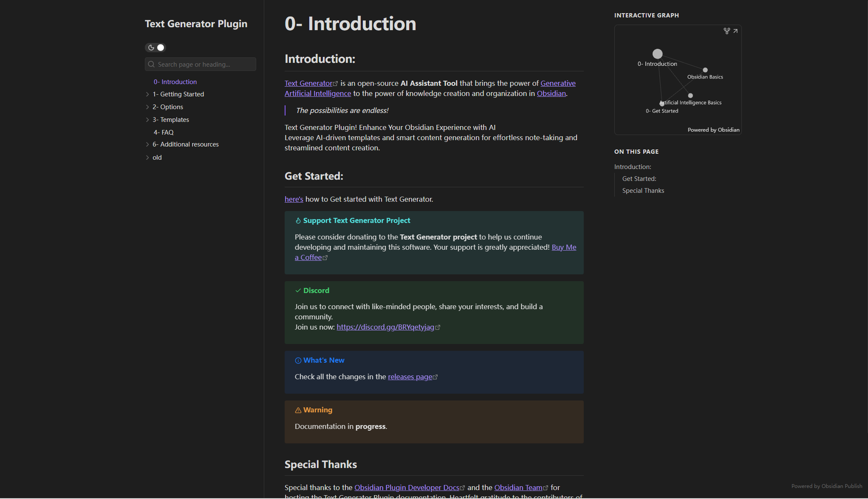Open the Discord invite link
Image resolution: width=868 pixels, height=499 pixels.
(385, 327)
